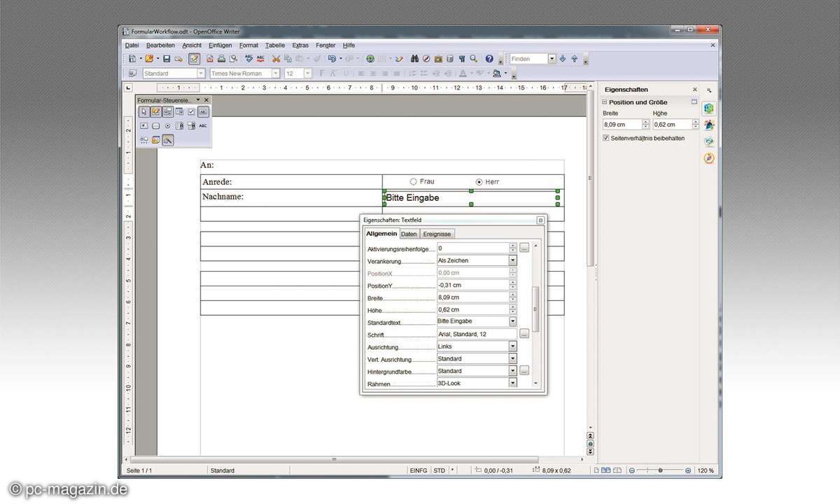Click the Print icon in toolbar
The height and width of the screenshot is (504, 840).
coord(221,59)
